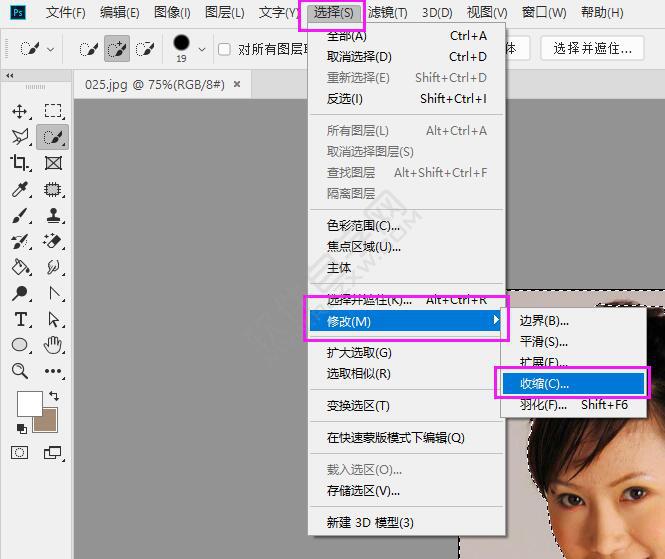
Task: Select the Clone Stamp tool
Action: (x=53, y=215)
